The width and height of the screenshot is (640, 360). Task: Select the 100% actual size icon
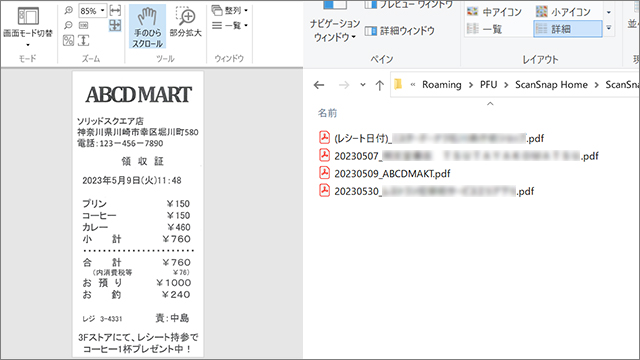click(x=83, y=25)
